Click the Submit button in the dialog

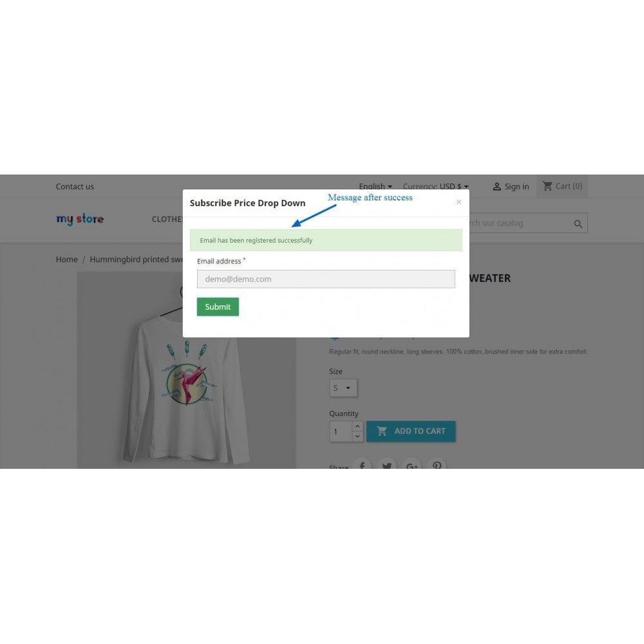click(x=218, y=307)
